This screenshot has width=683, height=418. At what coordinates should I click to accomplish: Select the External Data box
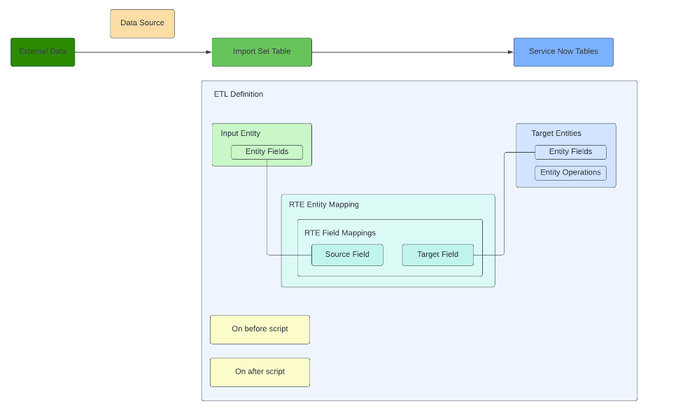coord(43,52)
